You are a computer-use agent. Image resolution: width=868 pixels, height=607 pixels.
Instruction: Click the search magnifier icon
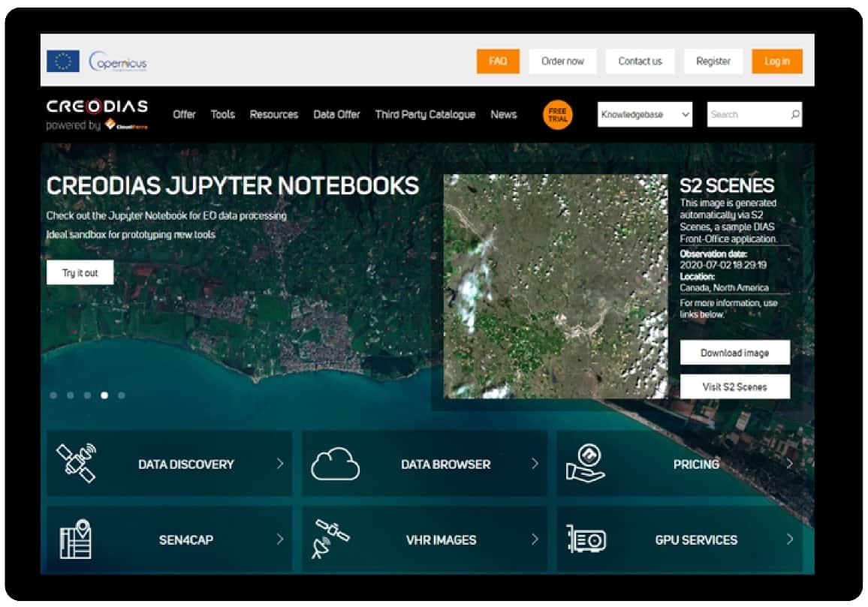click(795, 115)
